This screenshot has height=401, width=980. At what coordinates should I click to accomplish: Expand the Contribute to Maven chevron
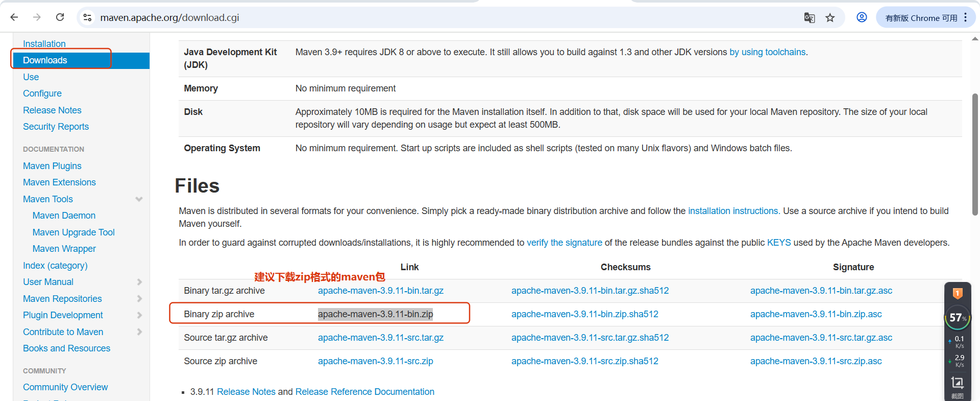(139, 332)
